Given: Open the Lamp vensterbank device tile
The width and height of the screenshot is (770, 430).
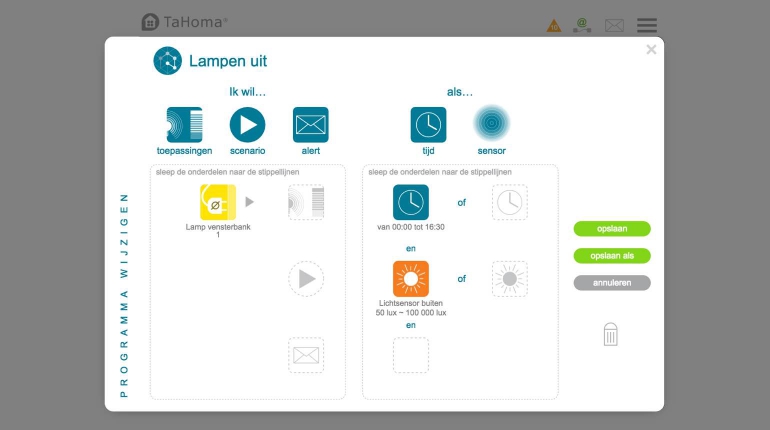Looking at the screenshot, I should pos(217,202).
